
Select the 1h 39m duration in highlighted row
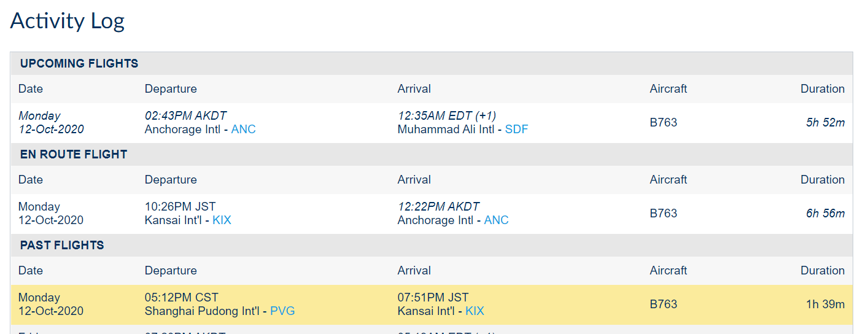pyautogui.click(x=825, y=305)
